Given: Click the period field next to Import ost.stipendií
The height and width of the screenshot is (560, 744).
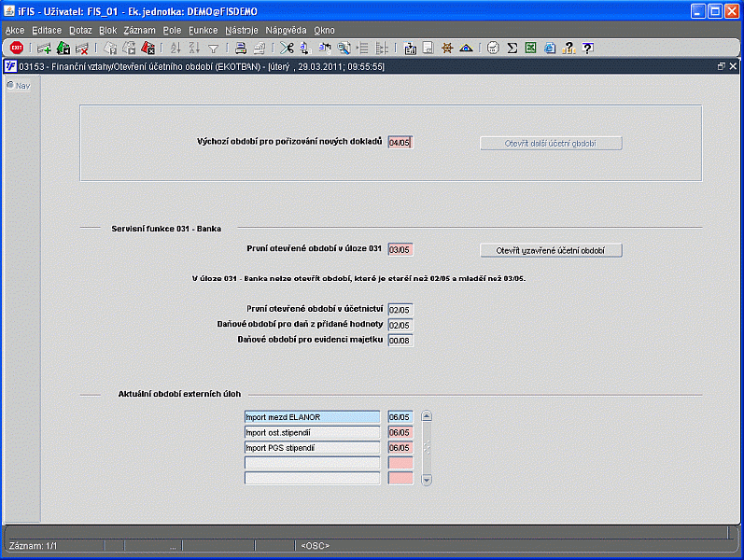Looking at the screenshot, I should 400,432.
